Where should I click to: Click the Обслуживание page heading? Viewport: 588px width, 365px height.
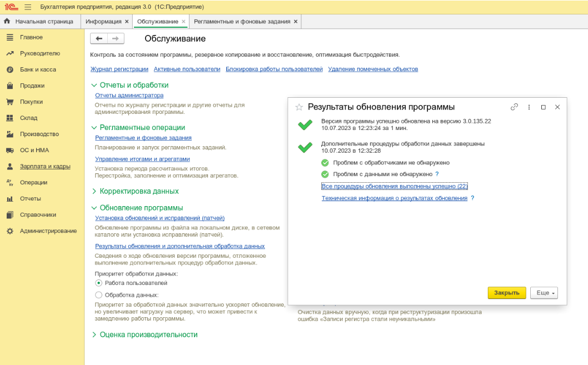pyautogui.click(x=175, y=38)
